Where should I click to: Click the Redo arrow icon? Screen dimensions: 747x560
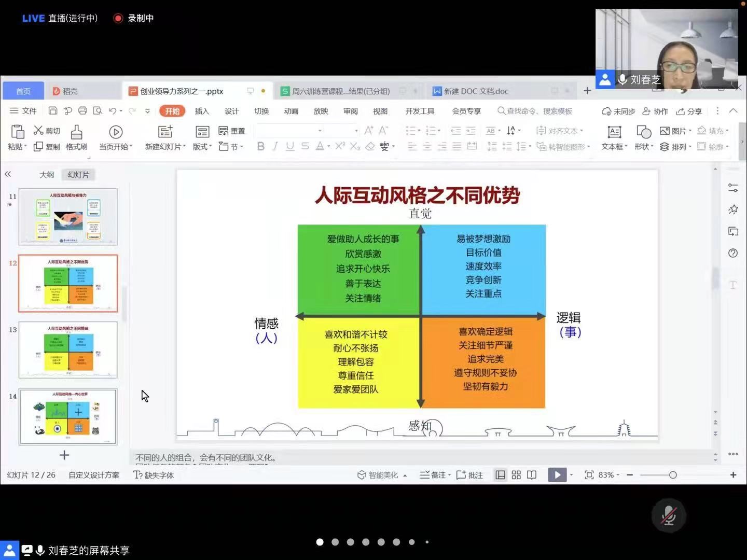point(132,111)
